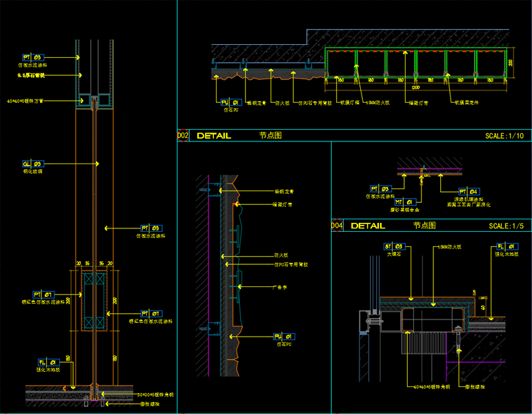532x414 pixels.
Task: Click the 仿石PU label under bottom PU 01
Action: [284, 344]
